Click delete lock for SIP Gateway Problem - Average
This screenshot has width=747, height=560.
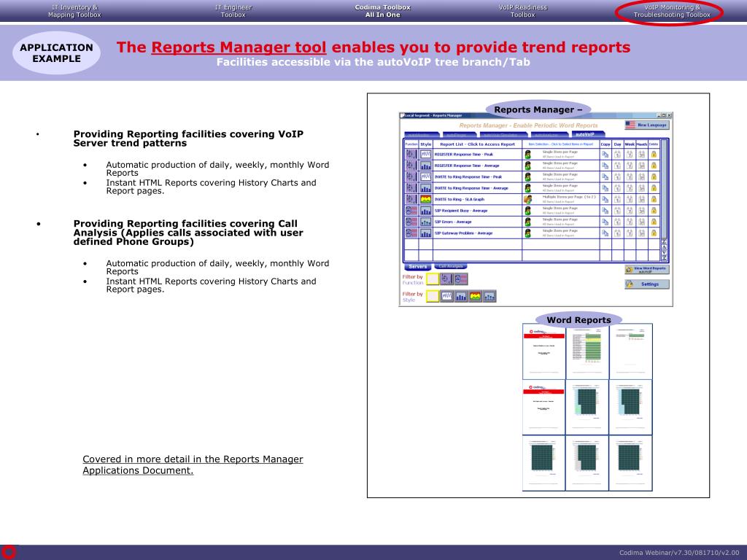(x=654, y=233)
